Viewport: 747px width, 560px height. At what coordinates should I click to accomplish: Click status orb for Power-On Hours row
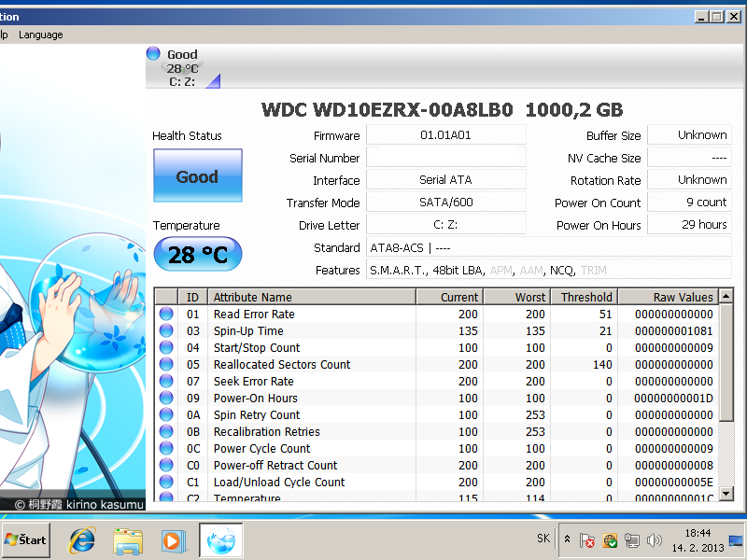click(166, 398)
